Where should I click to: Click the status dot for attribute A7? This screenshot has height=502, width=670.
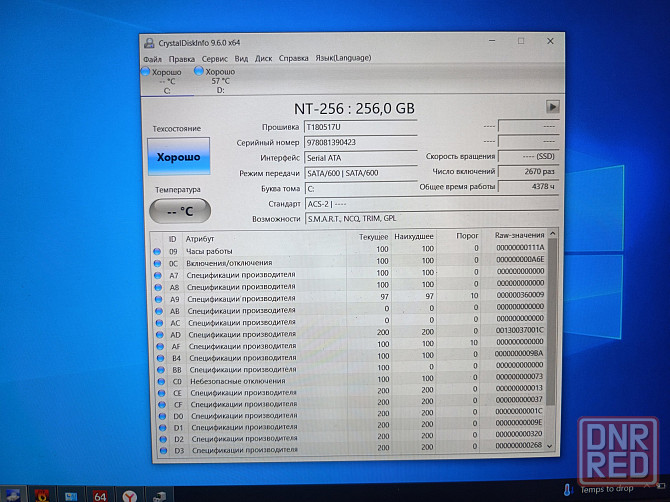pos(158,275)
